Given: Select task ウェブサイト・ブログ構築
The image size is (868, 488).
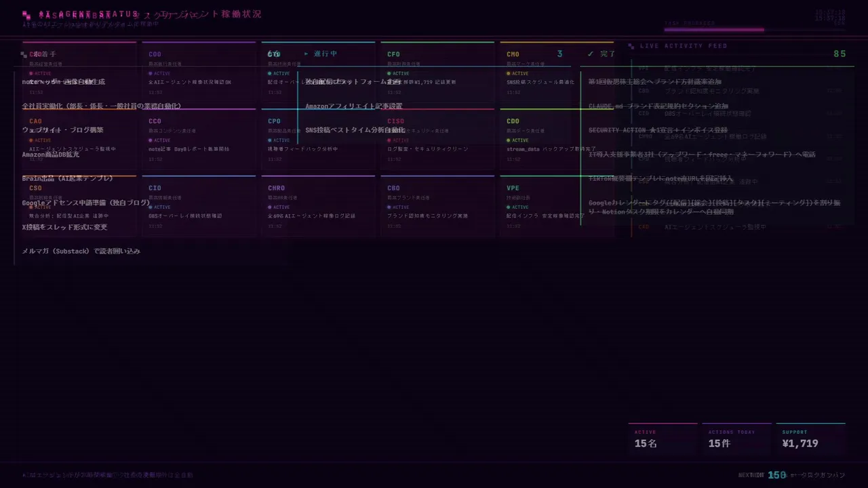Looking at the screenshot, I should click(62, 130).
